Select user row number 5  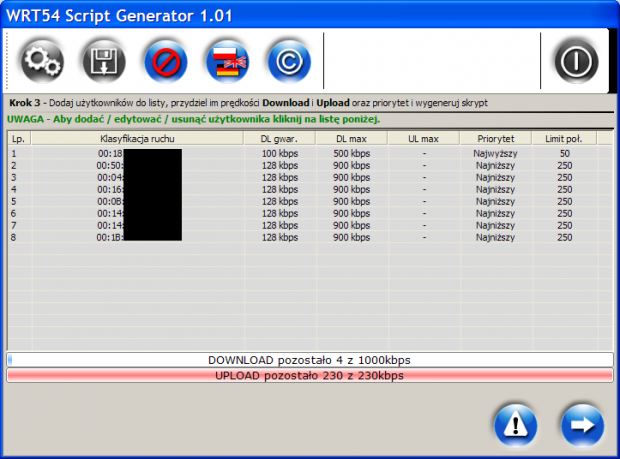point(310,201)
